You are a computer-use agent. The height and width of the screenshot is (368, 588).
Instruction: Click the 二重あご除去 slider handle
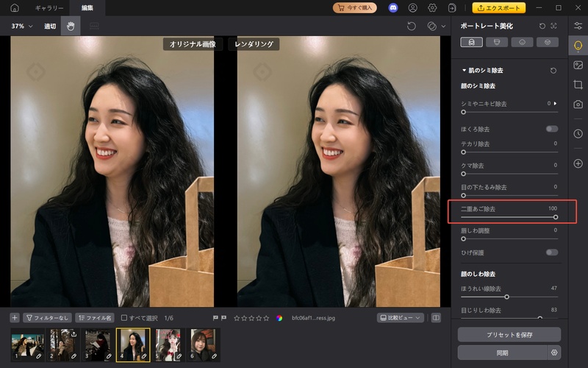(555, 217)
